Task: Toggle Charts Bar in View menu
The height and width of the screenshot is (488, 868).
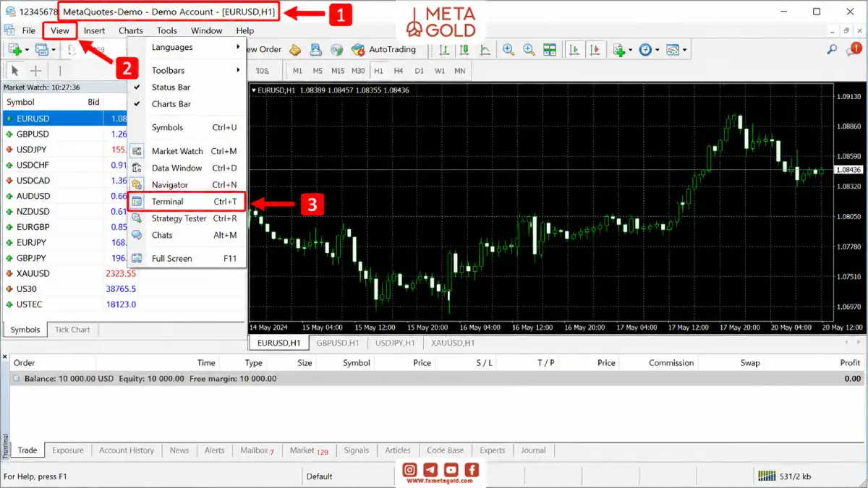Action: tap(187, 103)
